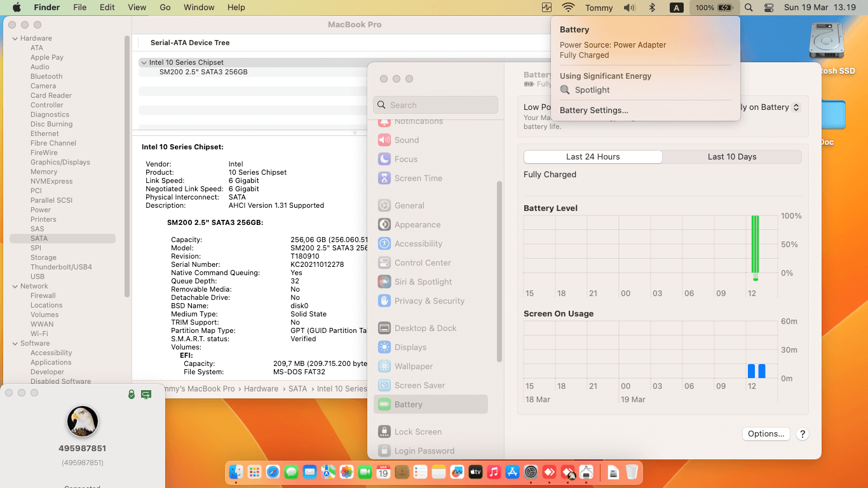Open the Window menu
The width and height of the screenshot is (868, 488).
tap(199, 8)
